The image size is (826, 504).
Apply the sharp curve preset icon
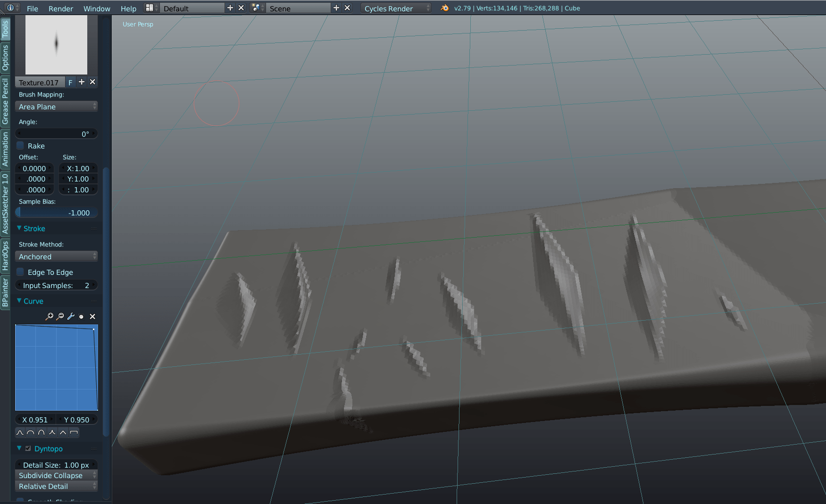53,432
